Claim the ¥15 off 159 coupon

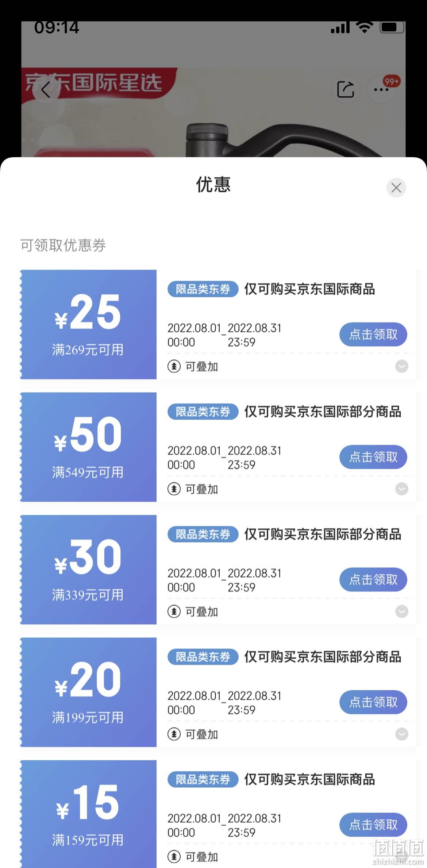point(373,825)
